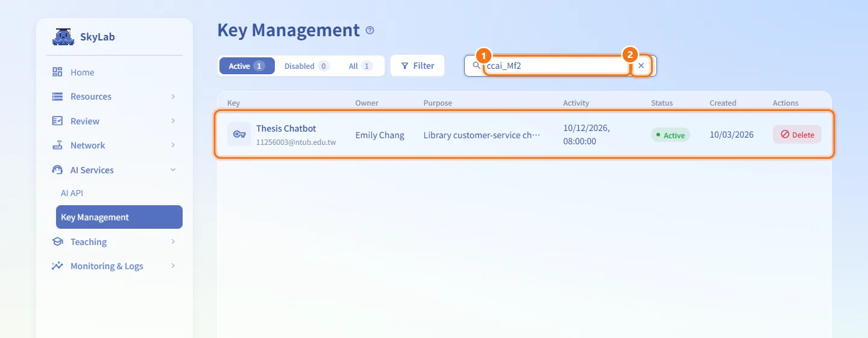Click owner Emily Chang cell
868x338 pixels.
click(380, 135)
